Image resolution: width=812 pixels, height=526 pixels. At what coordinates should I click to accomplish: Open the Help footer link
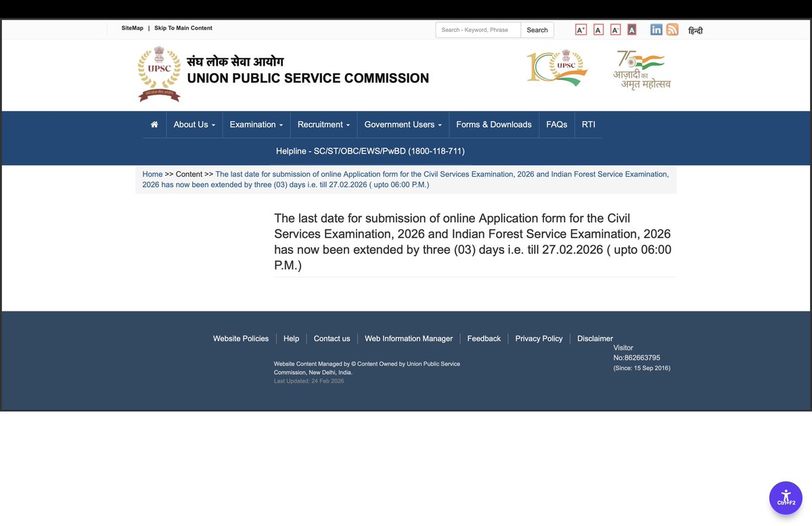291,338
